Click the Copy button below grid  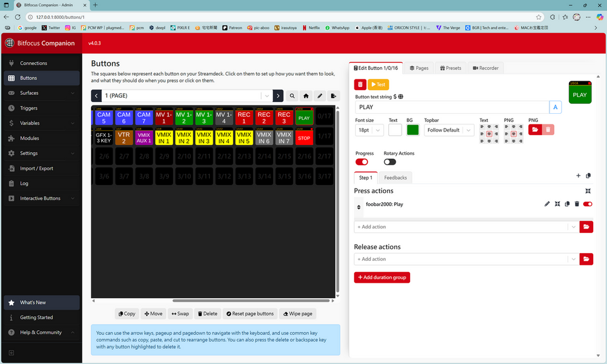(127, 314)
